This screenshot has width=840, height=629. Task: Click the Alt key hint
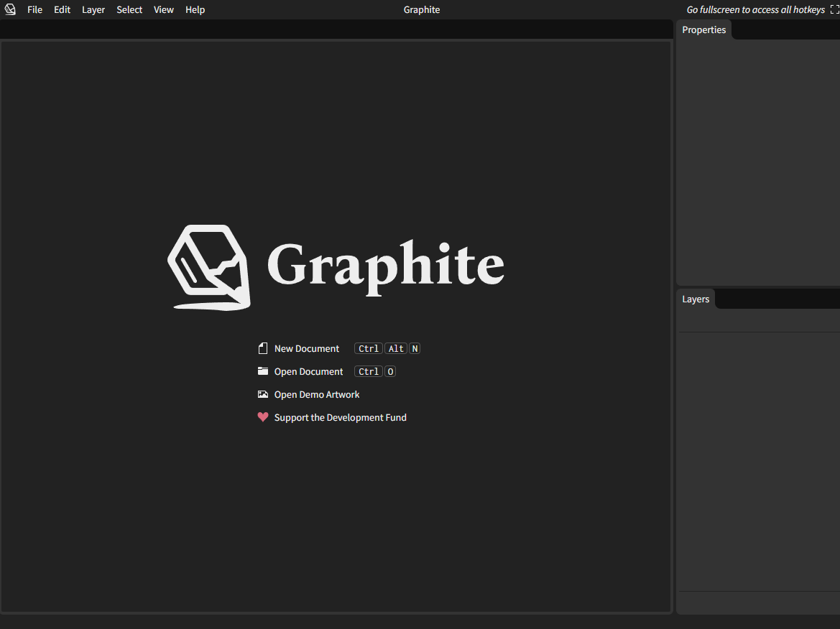[396, 348]
